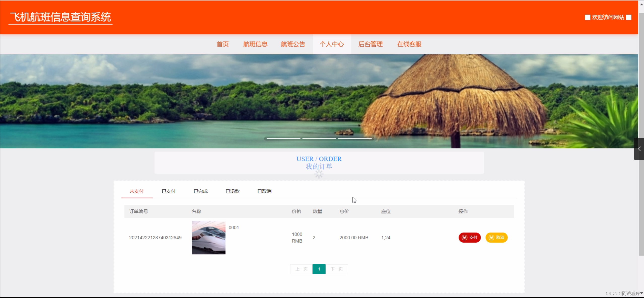Click the yen icon on the 取消 button
Image resolution: width=644 pixels, height=298 pixels.
[x=491, y=238]
